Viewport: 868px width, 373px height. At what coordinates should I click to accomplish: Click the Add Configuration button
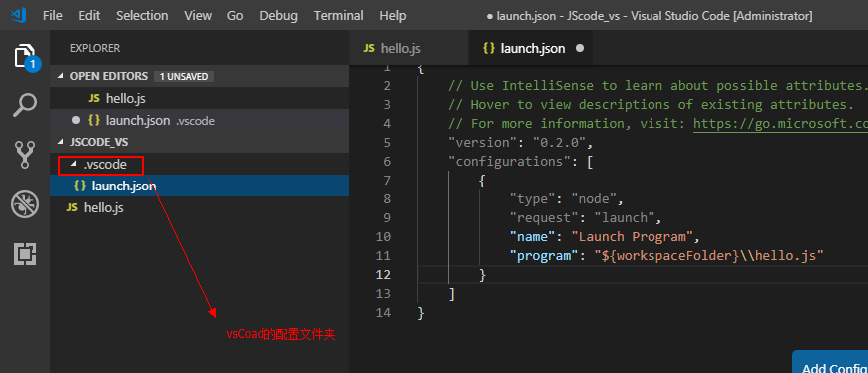pos(830,362)
